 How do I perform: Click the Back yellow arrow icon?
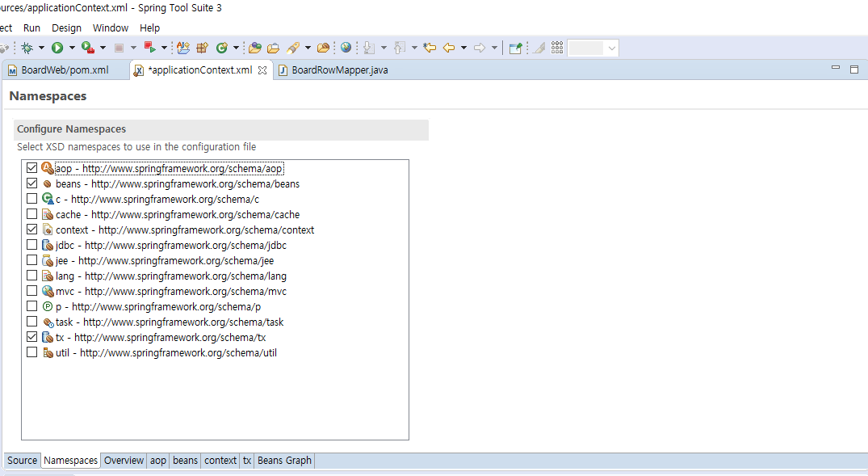coord(449,48)
